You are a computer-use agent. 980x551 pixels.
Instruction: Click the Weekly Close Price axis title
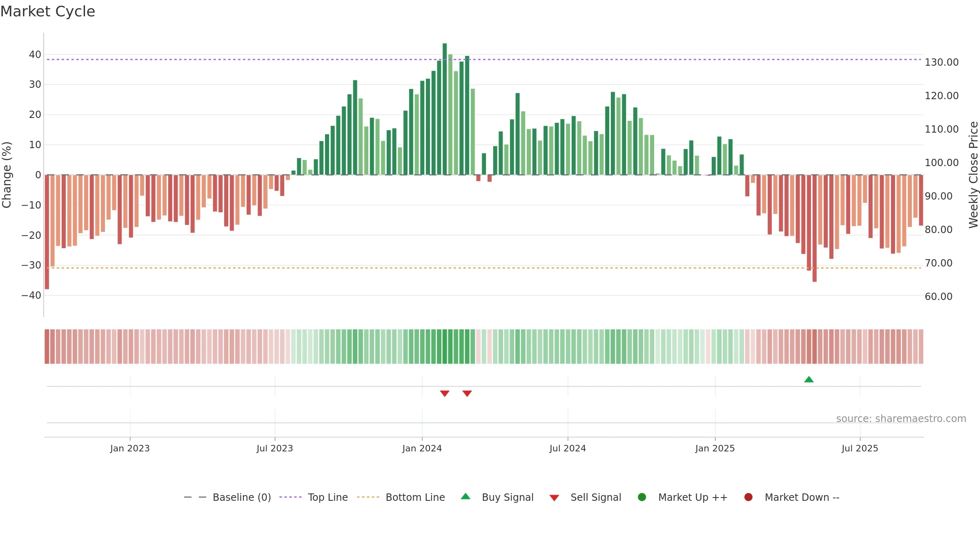973,175
